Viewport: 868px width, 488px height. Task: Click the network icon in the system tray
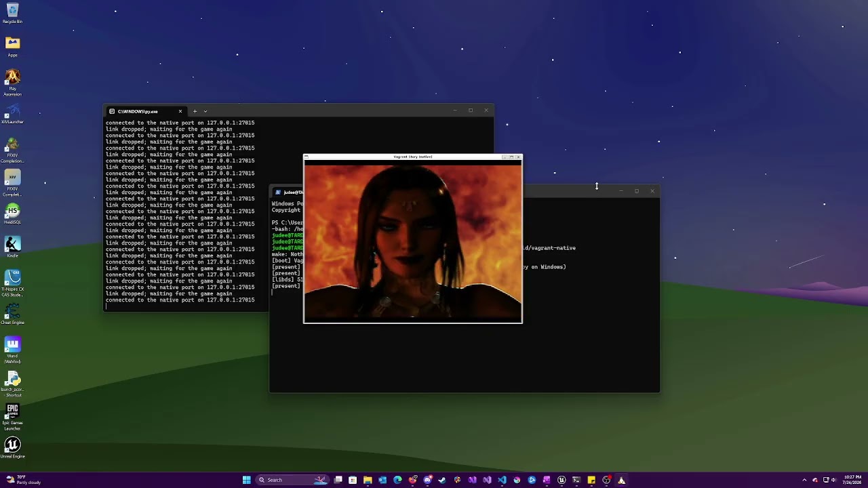point(826,480)
